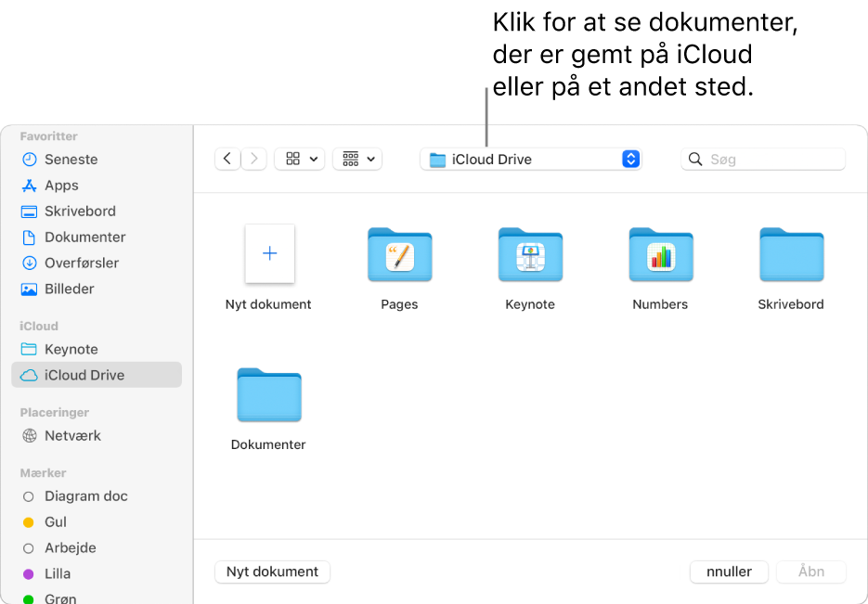Click the Annuller button
The image size is (868, 604).
click(729, 572)
